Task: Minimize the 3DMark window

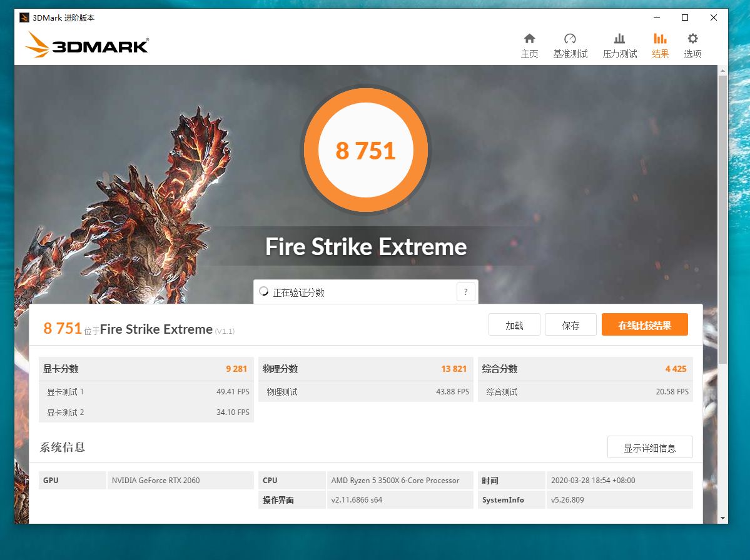Action: point(657,17)
